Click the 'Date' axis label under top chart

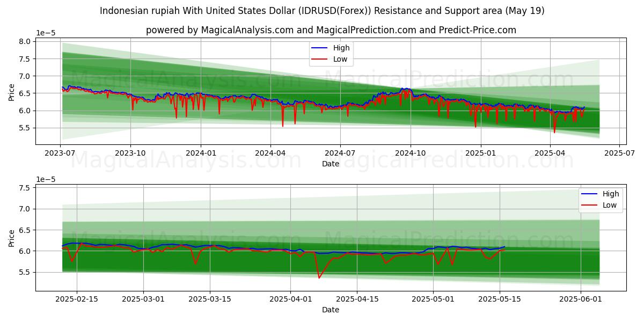(331, 164)
